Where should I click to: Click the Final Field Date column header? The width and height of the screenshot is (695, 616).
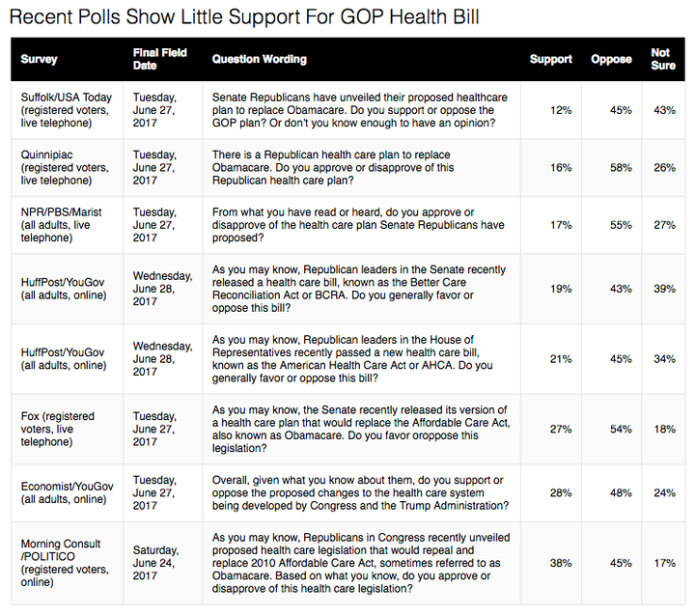159,59
